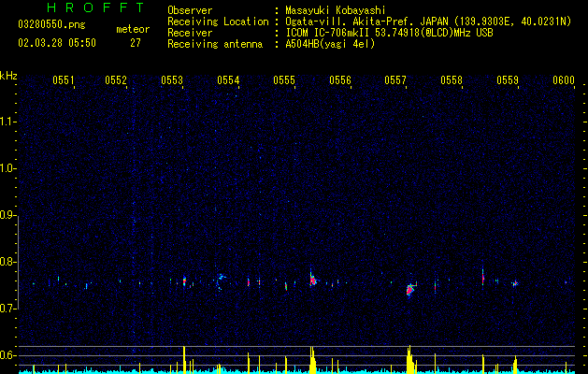Image resolution: width=588 pixels, height=374 pixels.
Task: Click the meteor echo after 0555
Action: click(x=312, y=280)
